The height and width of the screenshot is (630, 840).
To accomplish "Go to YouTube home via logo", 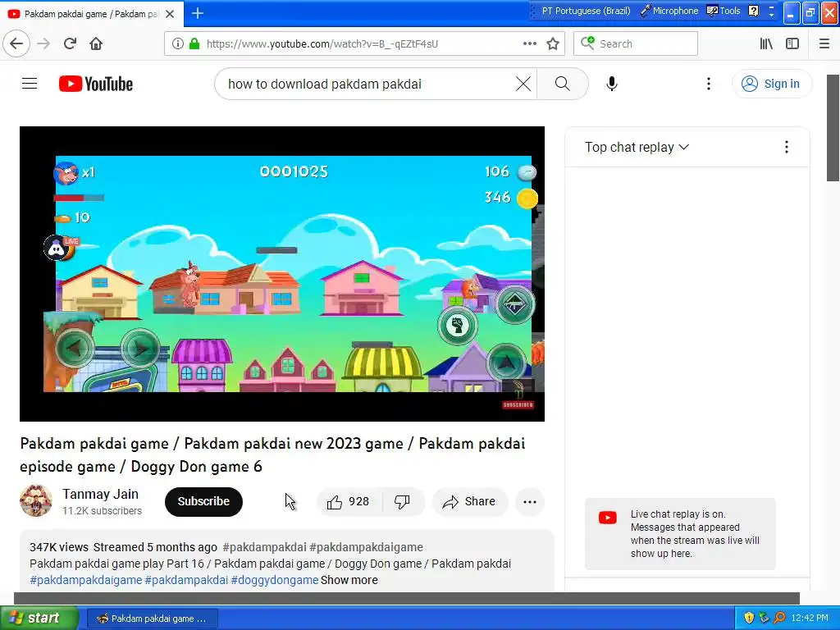I will [x=96, y=84].
